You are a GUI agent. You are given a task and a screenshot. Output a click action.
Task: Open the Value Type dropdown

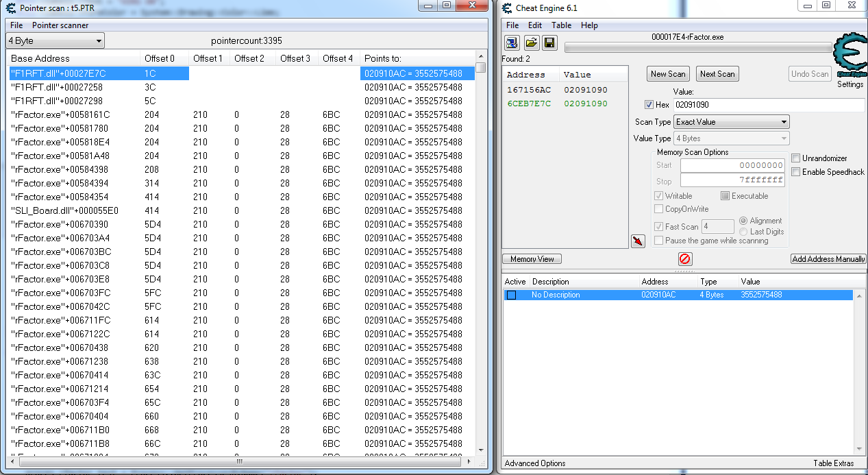coord(731,138)
